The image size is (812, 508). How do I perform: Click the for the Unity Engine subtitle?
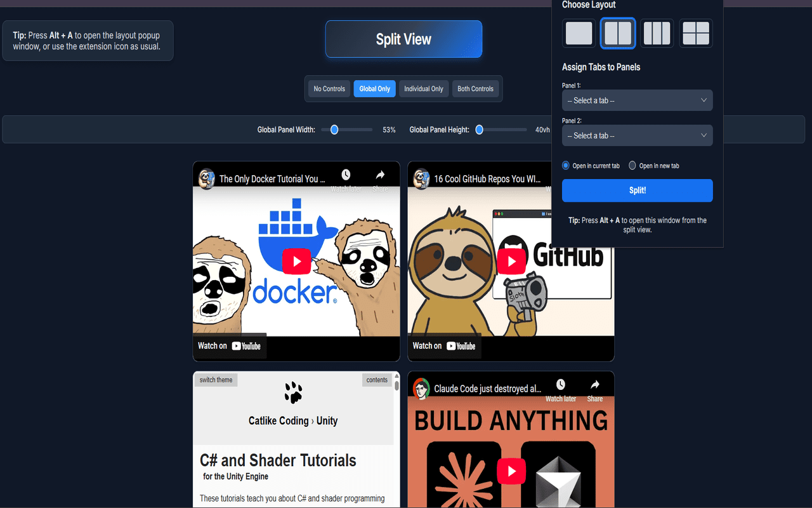tap(235, 476)
